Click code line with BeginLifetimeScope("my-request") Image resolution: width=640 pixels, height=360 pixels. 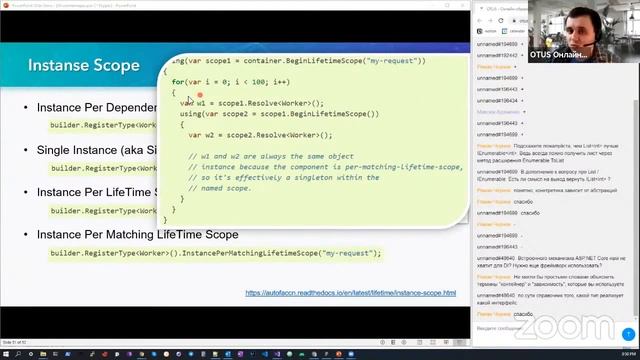tap(298, 61)
